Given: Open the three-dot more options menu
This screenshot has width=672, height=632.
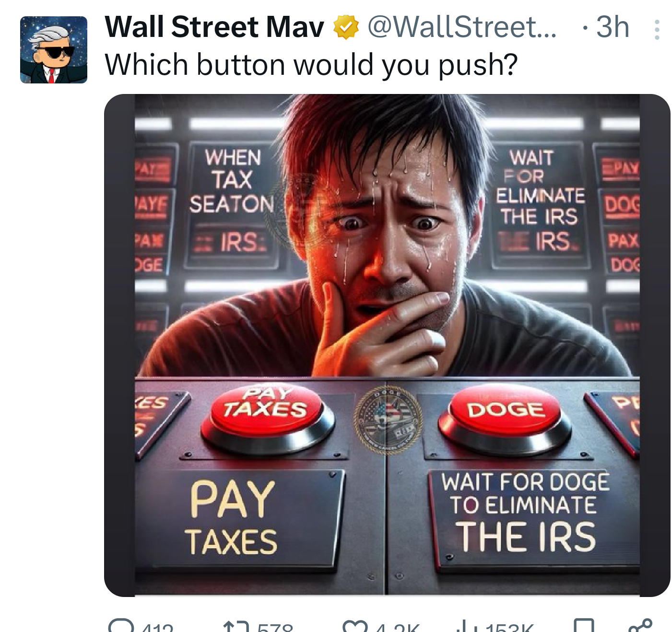Looking at the screenshot, I should coord(657,30).
